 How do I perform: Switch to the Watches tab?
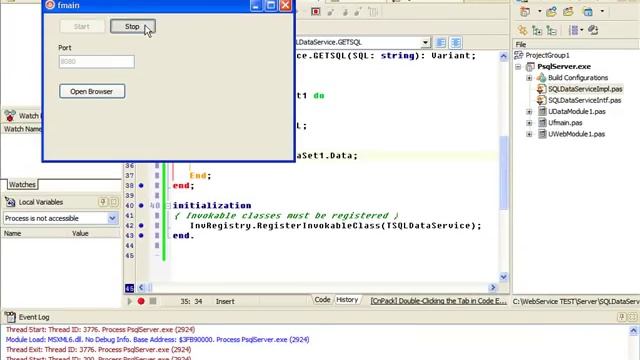[x=22, y=184]
